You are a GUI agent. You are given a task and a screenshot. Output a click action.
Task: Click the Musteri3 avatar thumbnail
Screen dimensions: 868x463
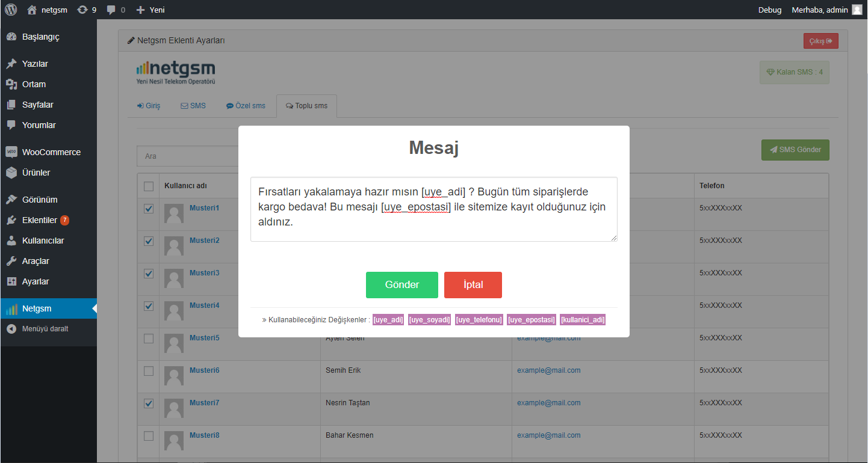(174, 278)
